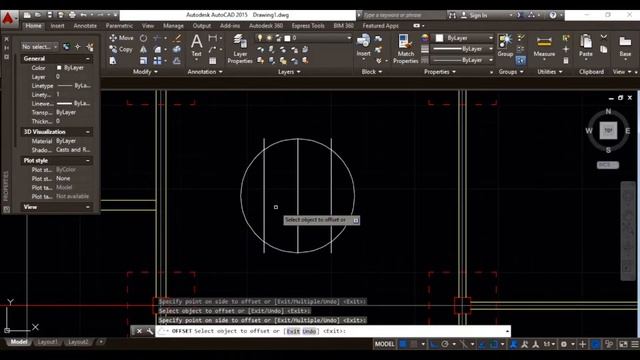Image resolution: width=640 pixels, height=360 pixels.
Task: Click the Paste clipboard button
Action: tap(586, 46)
